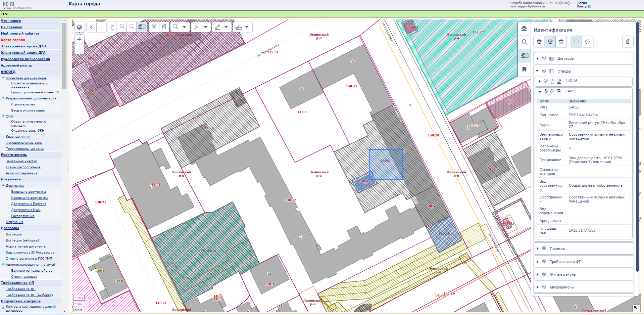Click the trash icon in map toolbar
The image size is (644, 315).
pyautogui.click(x=164, y=27)
